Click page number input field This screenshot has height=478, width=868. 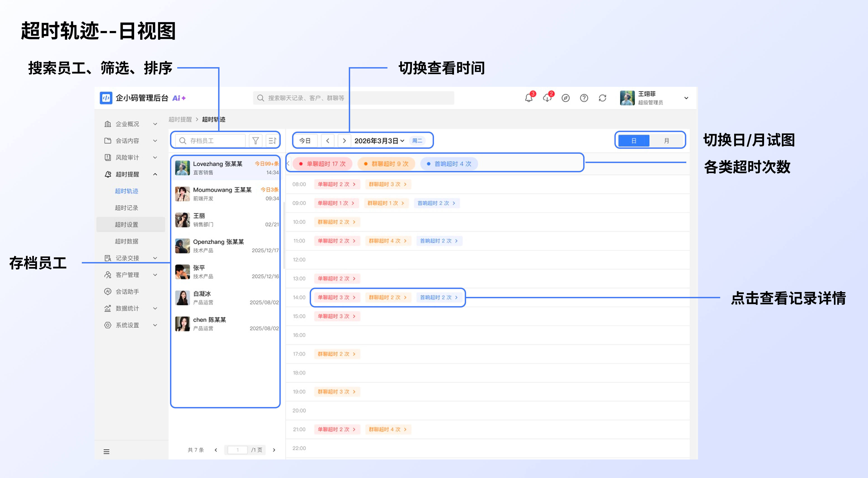pyautogui.click(x=237, y=450)
